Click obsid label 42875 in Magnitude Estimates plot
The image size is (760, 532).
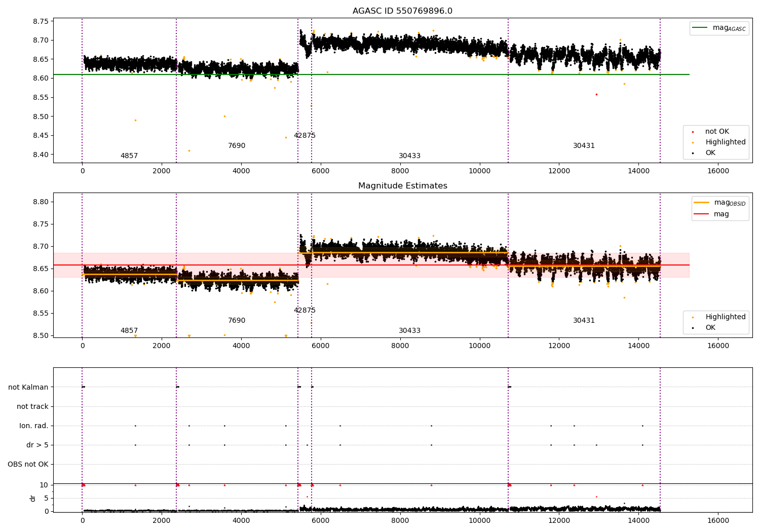305,311
